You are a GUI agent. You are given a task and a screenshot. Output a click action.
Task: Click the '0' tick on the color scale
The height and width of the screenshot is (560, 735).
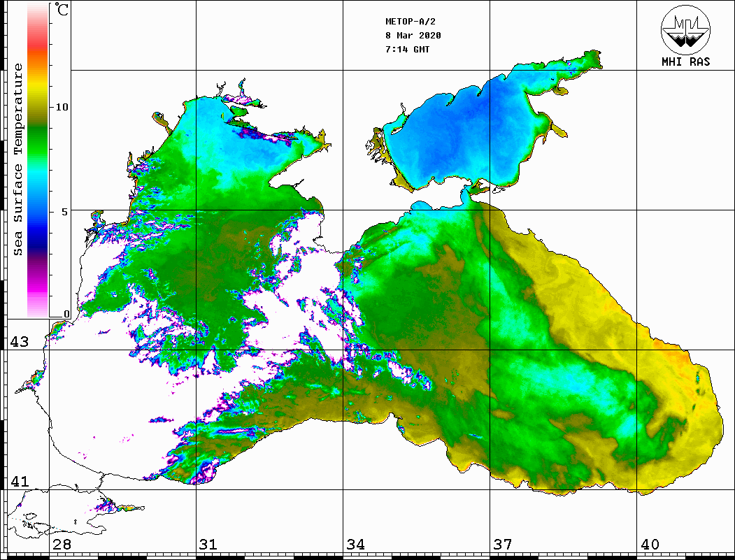pyautogui.click(x=66, y=314)
